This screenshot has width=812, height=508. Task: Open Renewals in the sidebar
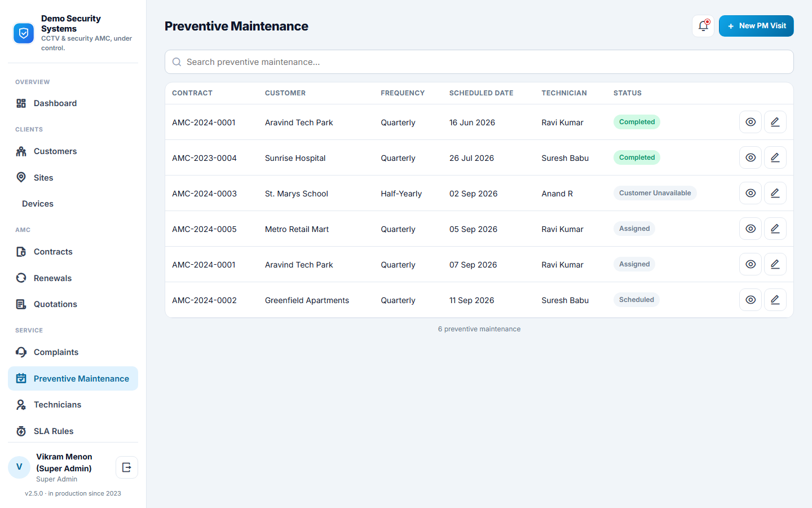click(73, 278)
